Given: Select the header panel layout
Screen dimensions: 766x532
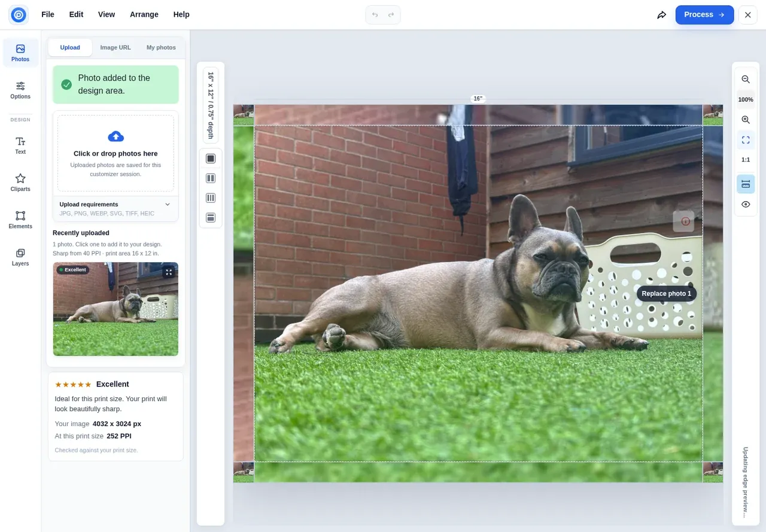Looking at the screenshot, I should 211,218.
